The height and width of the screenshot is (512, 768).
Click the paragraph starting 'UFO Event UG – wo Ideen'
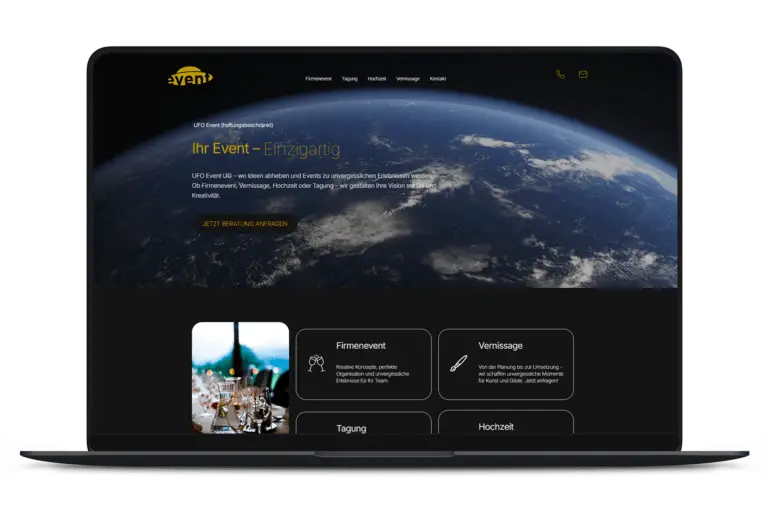pyautogui.click(x=314, y=186)
